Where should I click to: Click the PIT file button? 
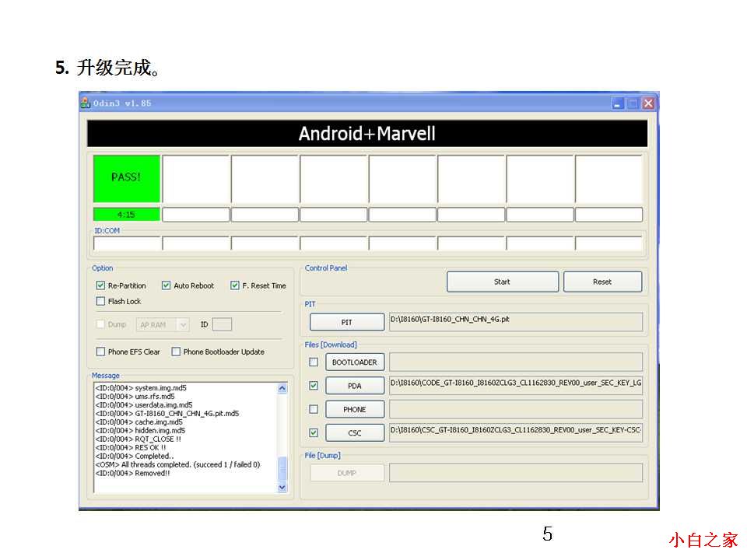347,322
